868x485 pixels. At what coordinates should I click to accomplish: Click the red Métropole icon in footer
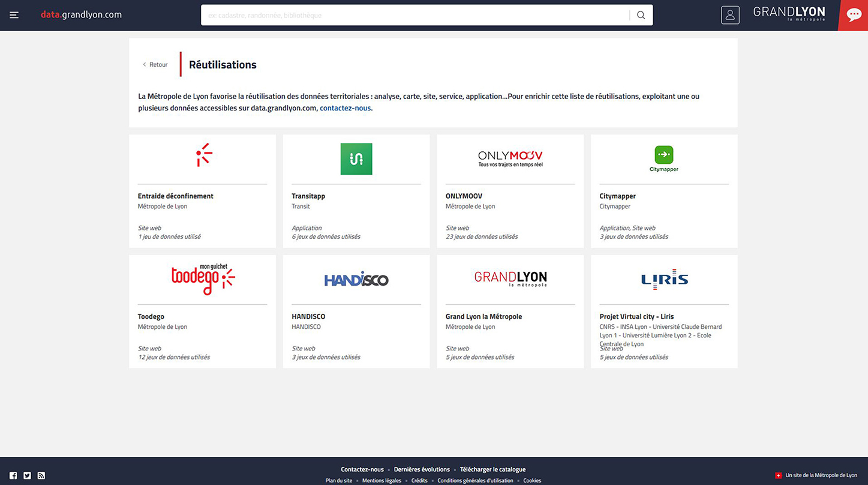click(x=778, y=475)
